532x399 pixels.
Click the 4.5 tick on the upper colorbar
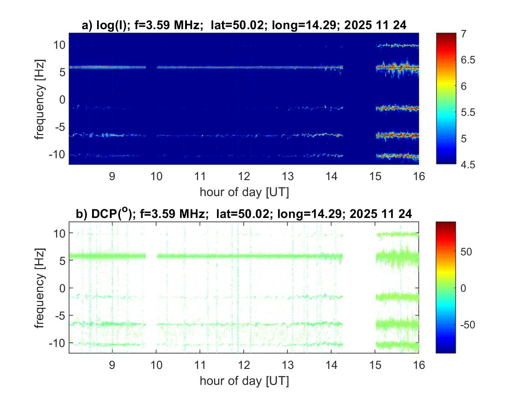point(470,164)
